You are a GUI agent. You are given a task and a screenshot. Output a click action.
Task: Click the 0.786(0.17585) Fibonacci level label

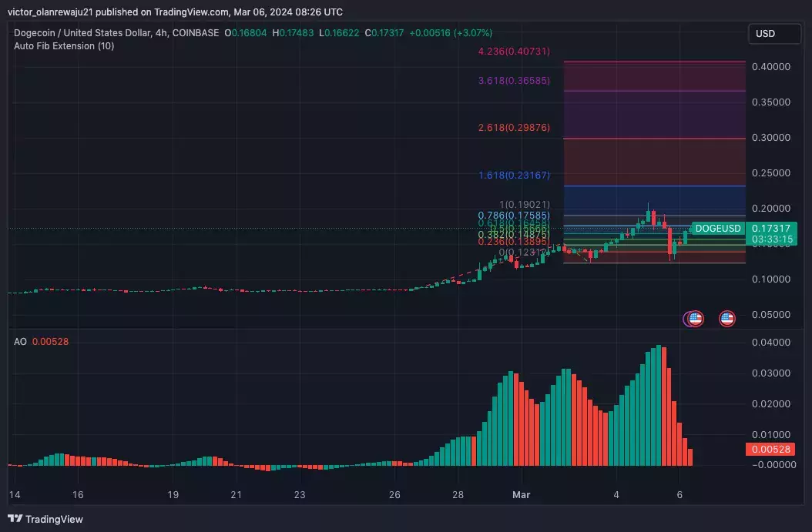(514, 216)
